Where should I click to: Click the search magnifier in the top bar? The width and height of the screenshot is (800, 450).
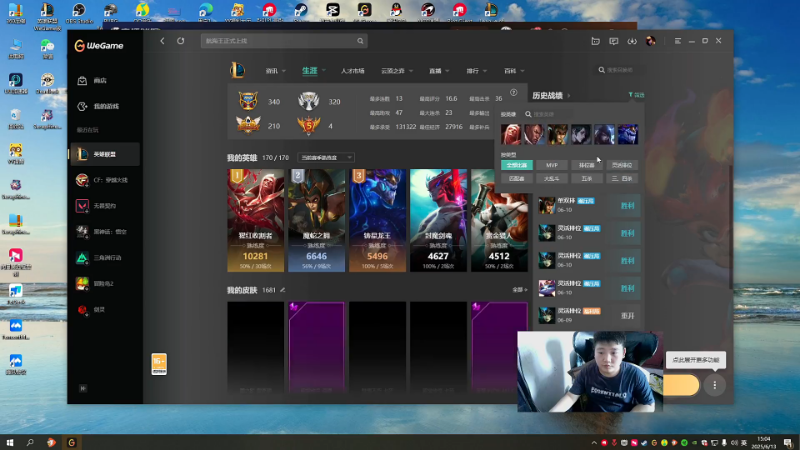point(360,41)
